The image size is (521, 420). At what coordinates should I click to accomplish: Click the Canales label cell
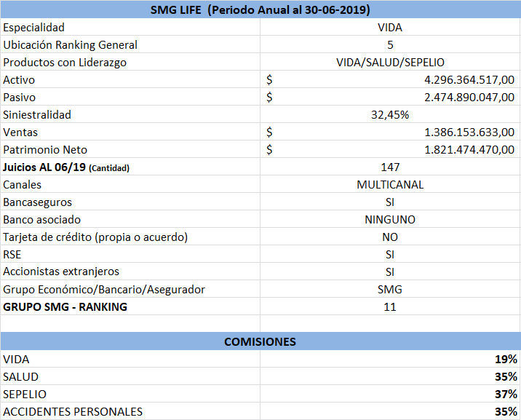click(x=130, y=184)
